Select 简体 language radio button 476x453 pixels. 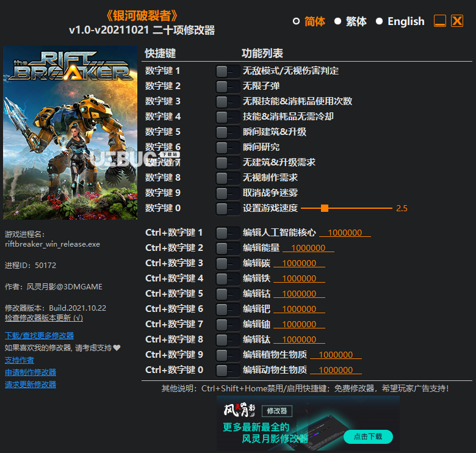click(297, 21)
